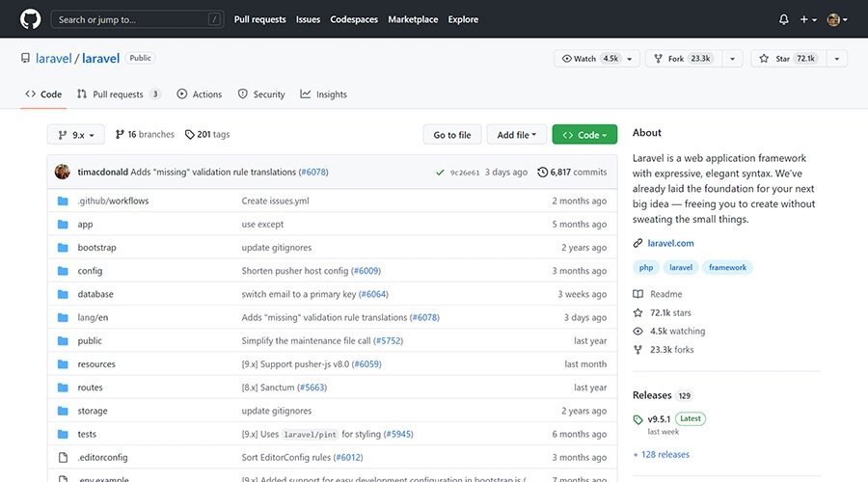The width and height of the screenshot is (868, 482).
Task: Expand the Star lists dropdown arrow
Action: coord(837,59)
